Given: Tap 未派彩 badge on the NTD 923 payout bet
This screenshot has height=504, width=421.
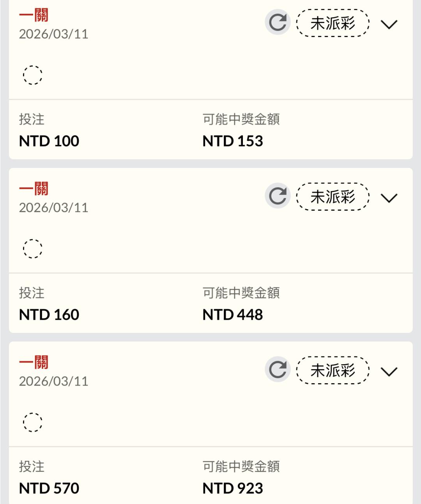Looking at the screenshot, I should [333, 370].
